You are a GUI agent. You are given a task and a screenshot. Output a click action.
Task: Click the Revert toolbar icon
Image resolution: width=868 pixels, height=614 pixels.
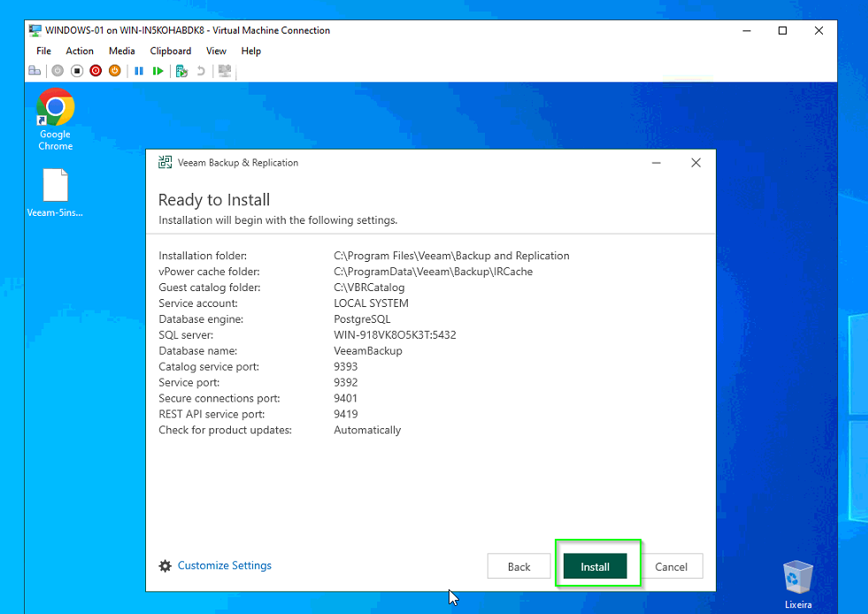(x=201, y=71)
